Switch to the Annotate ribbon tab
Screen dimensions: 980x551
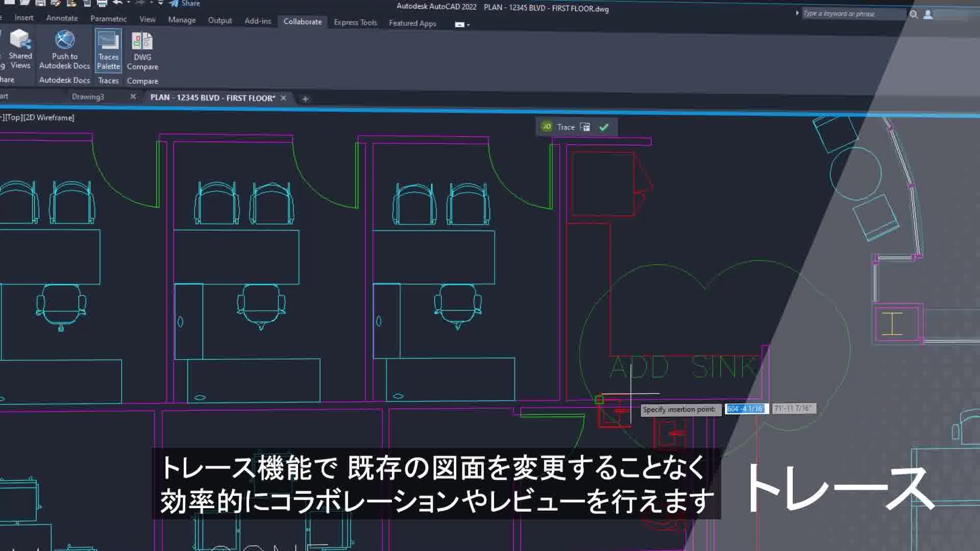click(x=62, y=18)
